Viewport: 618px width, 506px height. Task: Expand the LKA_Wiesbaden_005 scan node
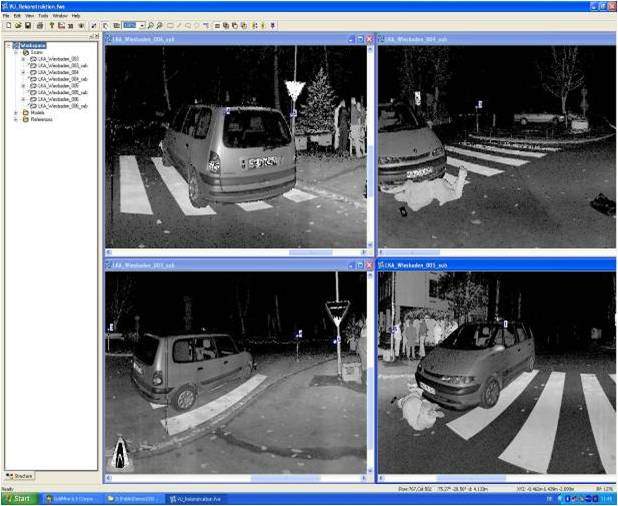pyautogui.click(x=23, y=86)
